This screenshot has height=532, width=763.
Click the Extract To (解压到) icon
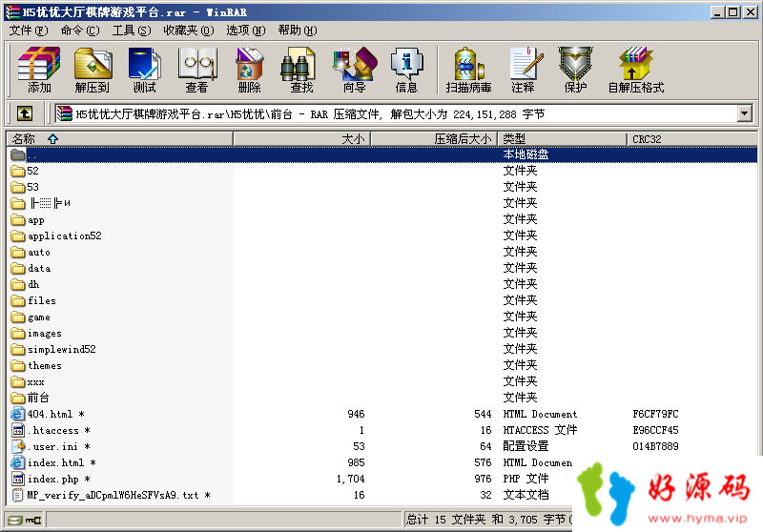92,70
